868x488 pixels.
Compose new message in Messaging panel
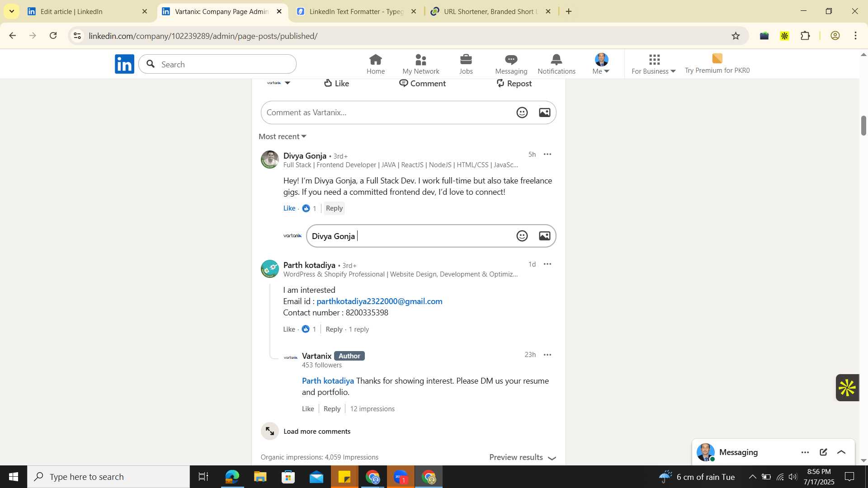[x=823, y=452]
